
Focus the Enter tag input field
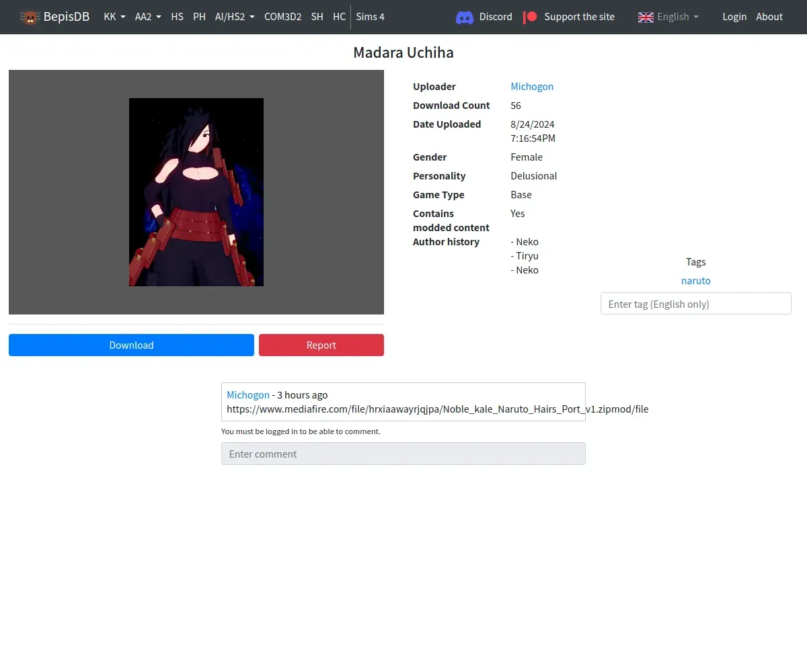[695, 304]
